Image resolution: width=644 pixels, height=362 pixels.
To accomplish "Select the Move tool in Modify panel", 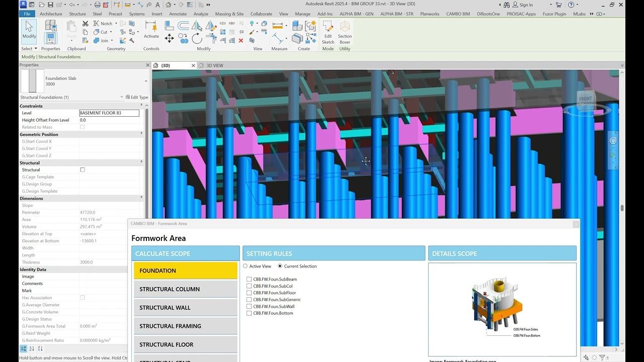I will 169,39.
